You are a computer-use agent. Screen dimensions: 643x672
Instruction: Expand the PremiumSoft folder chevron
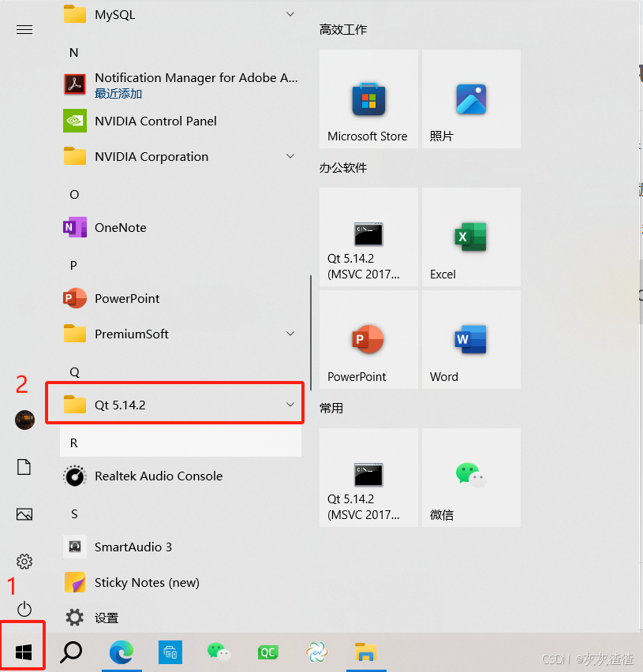[x=290, y=334]
